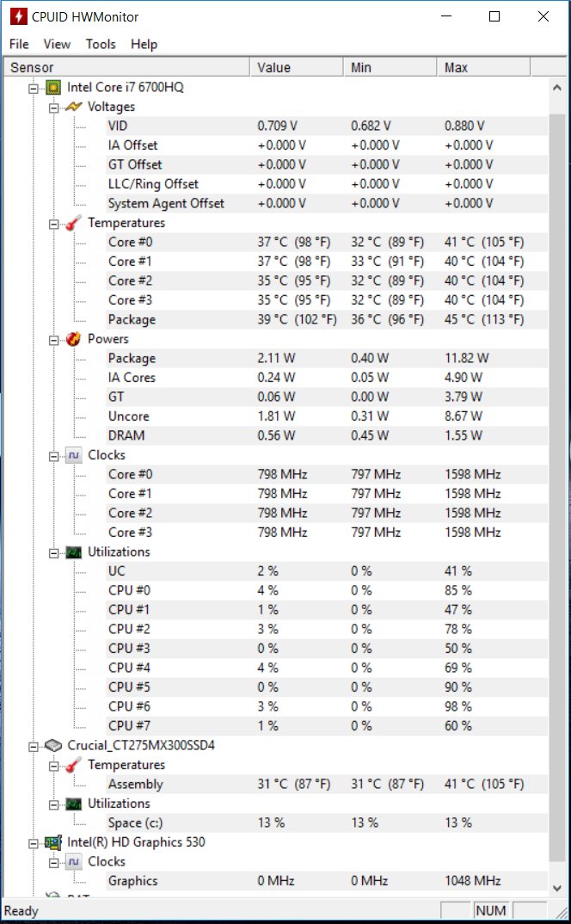Viewport: 571px width, 924px height.
Task: Click the CPU Utilizations graph icon
Action: (x=73, y=552)
